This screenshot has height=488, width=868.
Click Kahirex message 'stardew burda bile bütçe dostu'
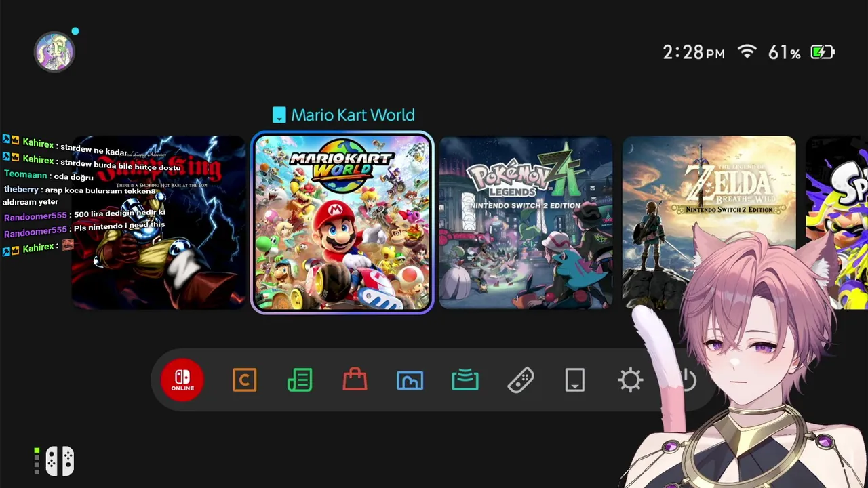pyautogui.click(x=121, y=164)
